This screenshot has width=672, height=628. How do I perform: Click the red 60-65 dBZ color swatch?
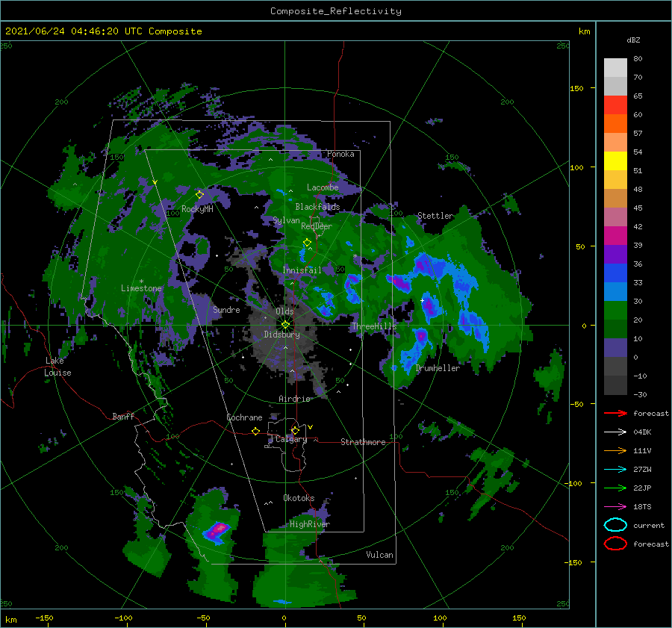[615, 105]
